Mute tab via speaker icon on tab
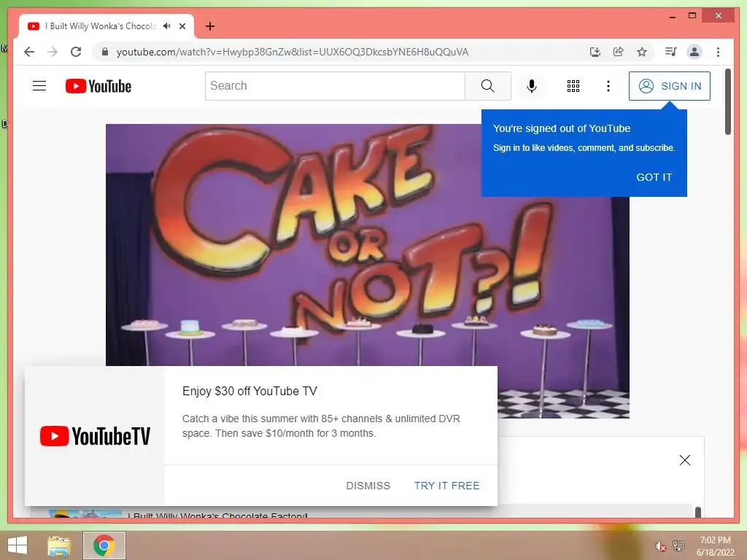This screenshot has height=560, width=747. [167, 26]
